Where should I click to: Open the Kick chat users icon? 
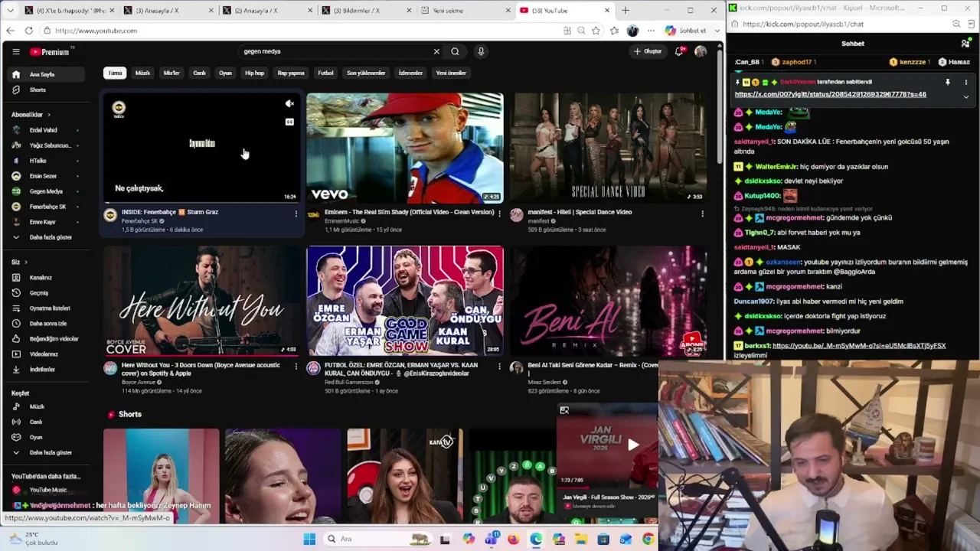[966, 44]
